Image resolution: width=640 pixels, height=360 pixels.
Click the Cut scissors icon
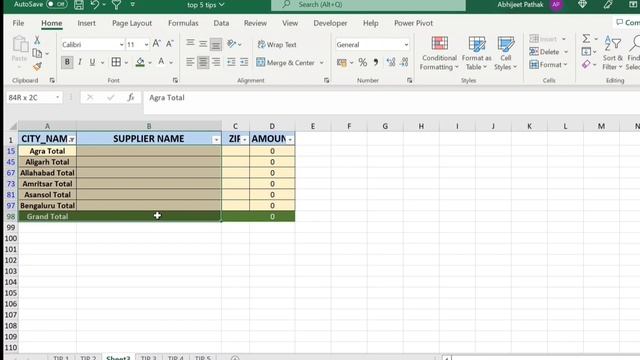[37, 40]
